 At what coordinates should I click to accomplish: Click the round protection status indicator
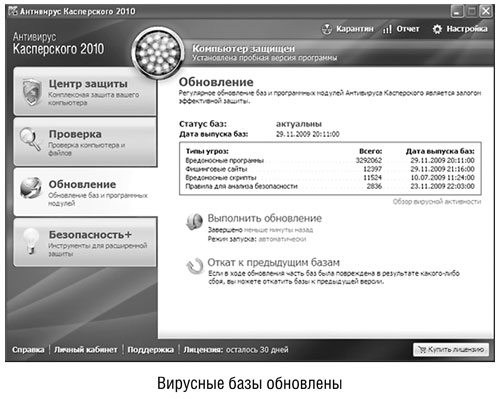(x=158, y=53)
